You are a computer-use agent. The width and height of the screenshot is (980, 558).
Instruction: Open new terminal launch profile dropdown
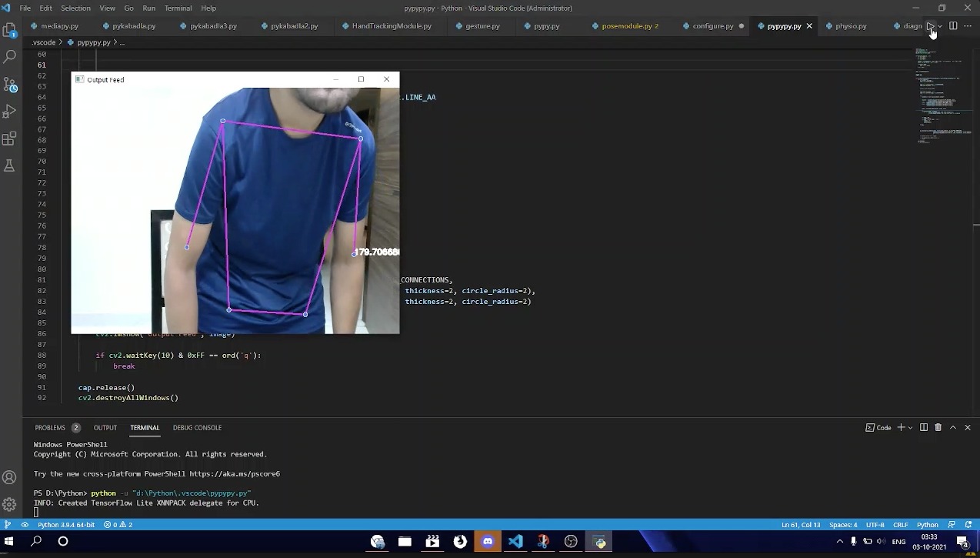(910, 428)
